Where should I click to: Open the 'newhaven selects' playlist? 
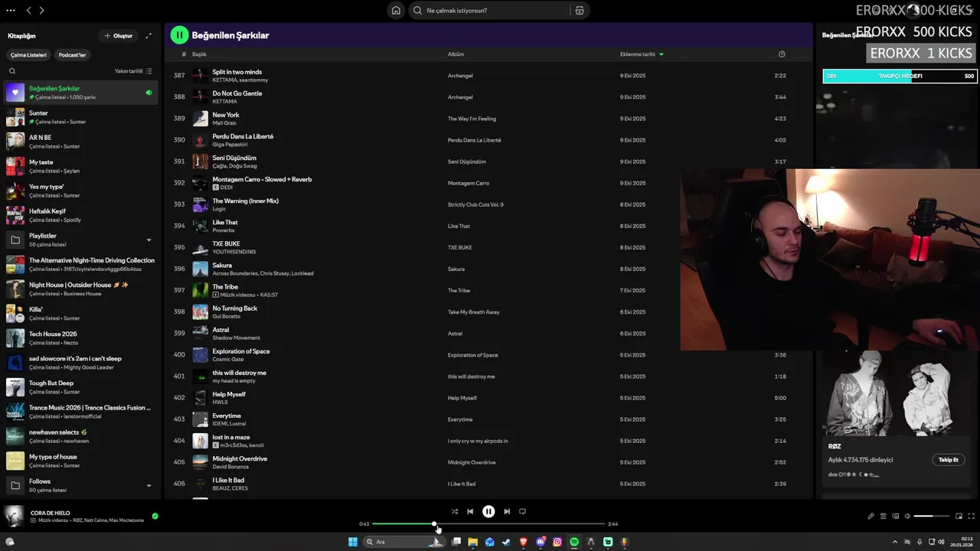(81, 436)
